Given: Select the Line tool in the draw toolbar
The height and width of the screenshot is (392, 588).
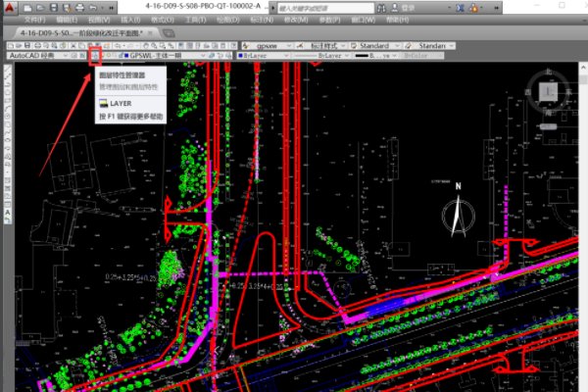Looking at the screenshot, I should pyautogui.click(x=5, y=71).
